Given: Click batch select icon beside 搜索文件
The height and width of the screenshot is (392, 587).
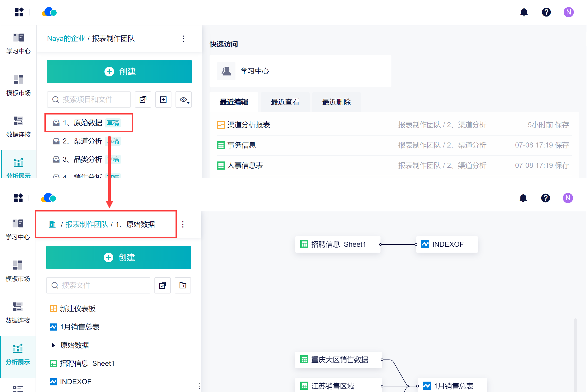Looking at the screenshot, I should (x=163, y=285).
